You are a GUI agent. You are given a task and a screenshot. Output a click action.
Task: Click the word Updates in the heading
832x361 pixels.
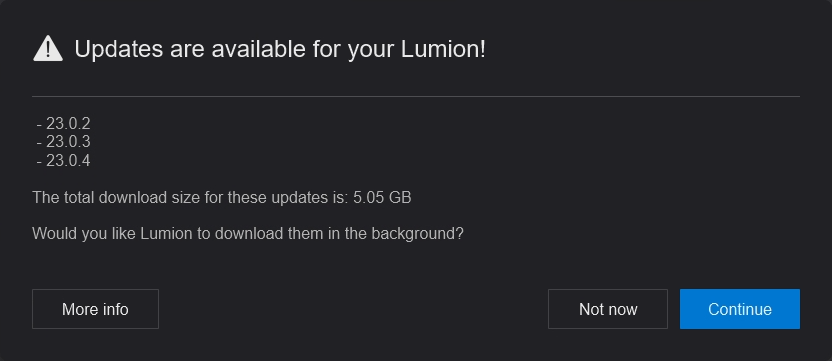pos(119,49)
